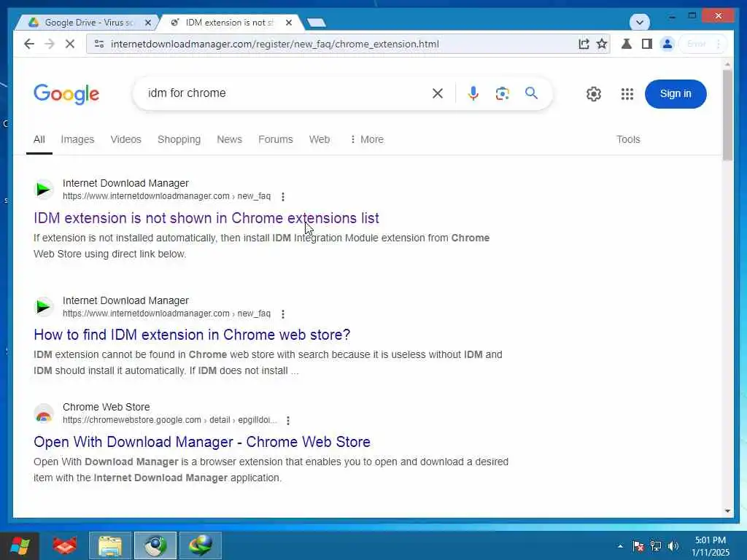Open Google quick settings gear
The height and width of the screenshot is (560, 747).
[x=594, y=94]
